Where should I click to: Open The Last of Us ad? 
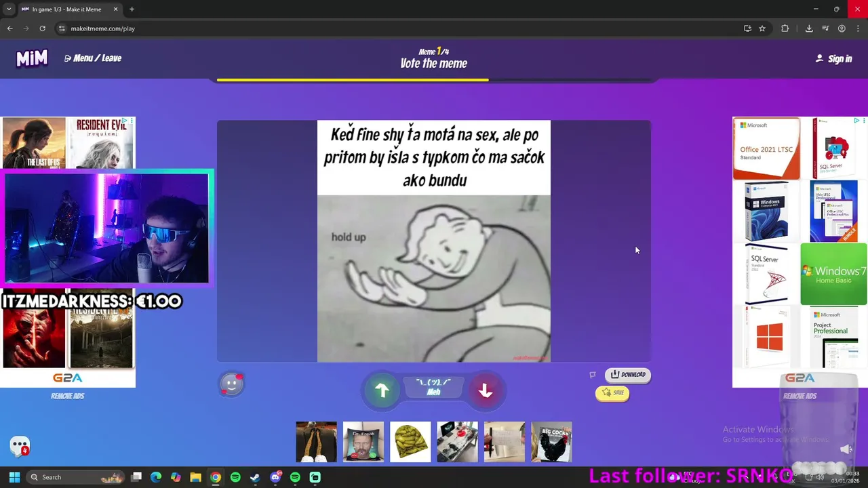click(34, 143)
